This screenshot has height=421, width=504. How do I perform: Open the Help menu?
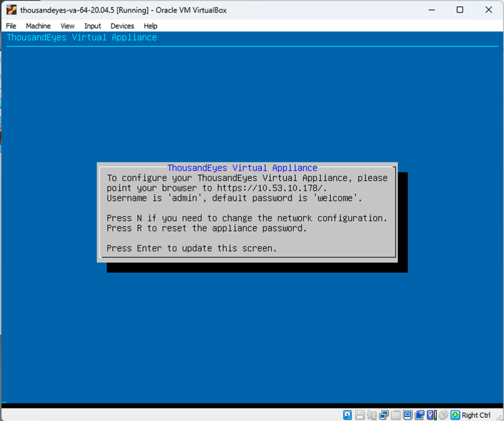point(150,26)
